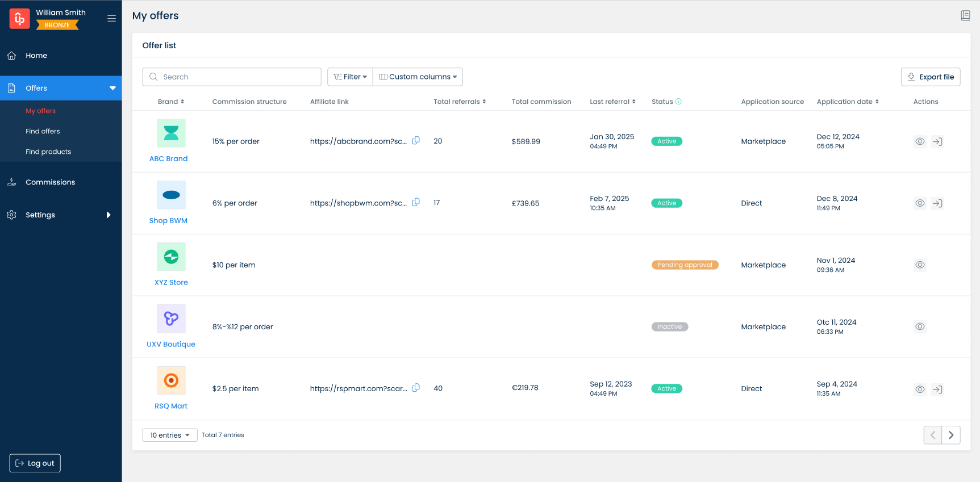Copy the RSQ Mart affiliate link
The image size is (980, 482).
[416, 388]
